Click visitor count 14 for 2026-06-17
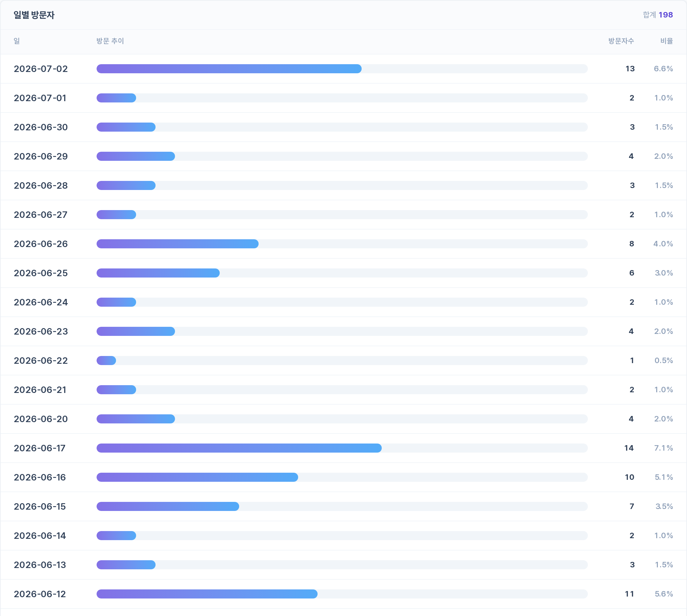This screenshot has width=687, height=616. (x=629, y=448)
